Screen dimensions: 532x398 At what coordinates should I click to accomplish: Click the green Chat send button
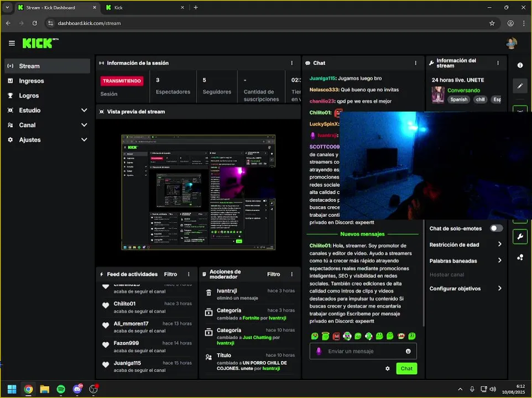(x=406, y=369)
